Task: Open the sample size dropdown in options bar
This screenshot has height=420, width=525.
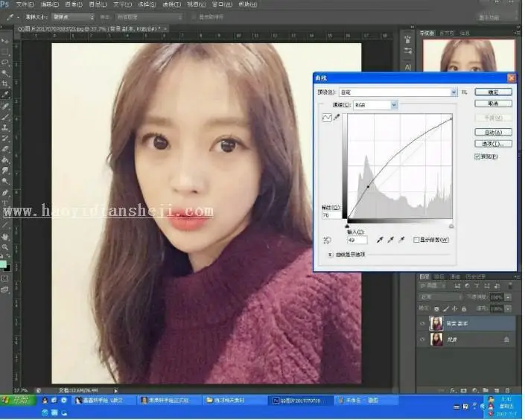Action: [x=73, y=16]
